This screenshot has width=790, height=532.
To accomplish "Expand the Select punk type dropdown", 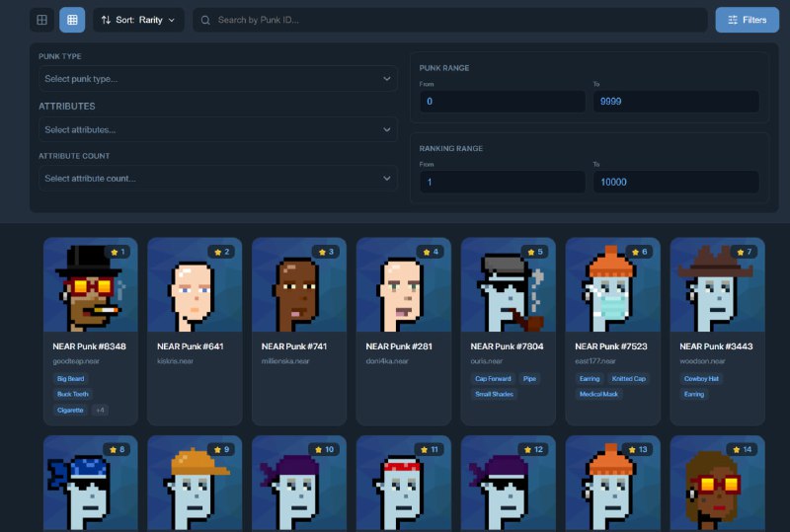I will [217, 79].
